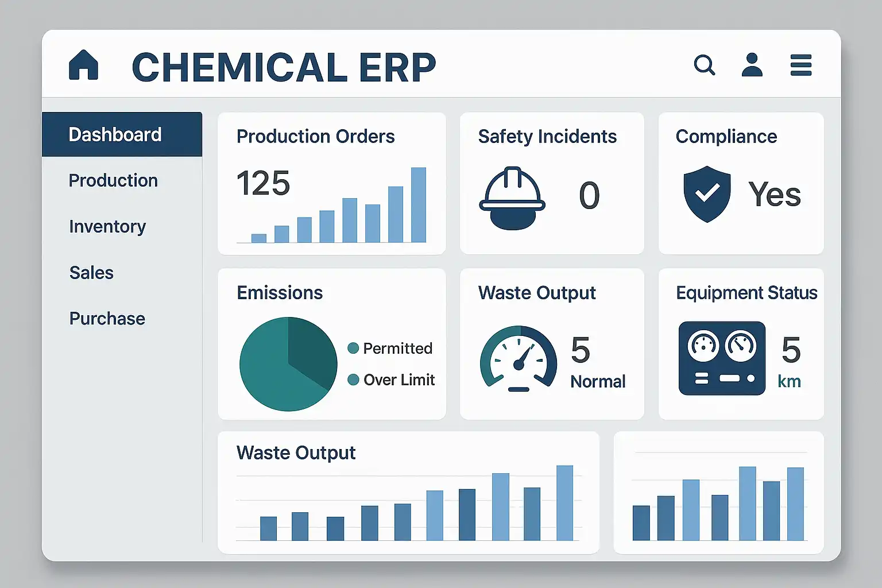Click the compliance shield checkmark icon

[x=707, y=194]
